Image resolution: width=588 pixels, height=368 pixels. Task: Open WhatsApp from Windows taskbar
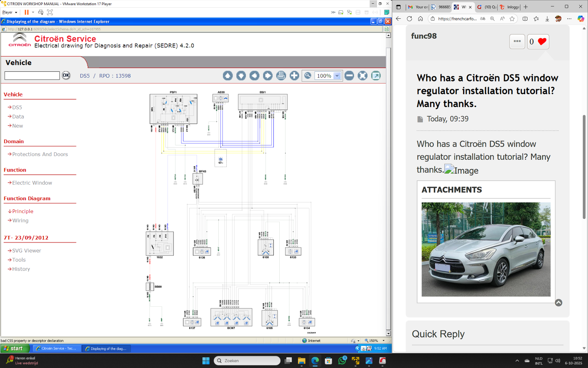[342, 361]
